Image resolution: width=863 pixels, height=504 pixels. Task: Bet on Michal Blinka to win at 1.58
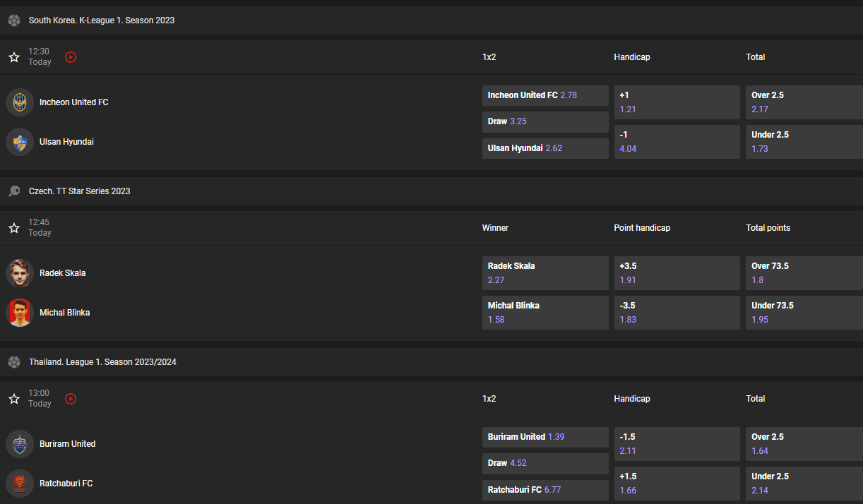coord(545,313)
